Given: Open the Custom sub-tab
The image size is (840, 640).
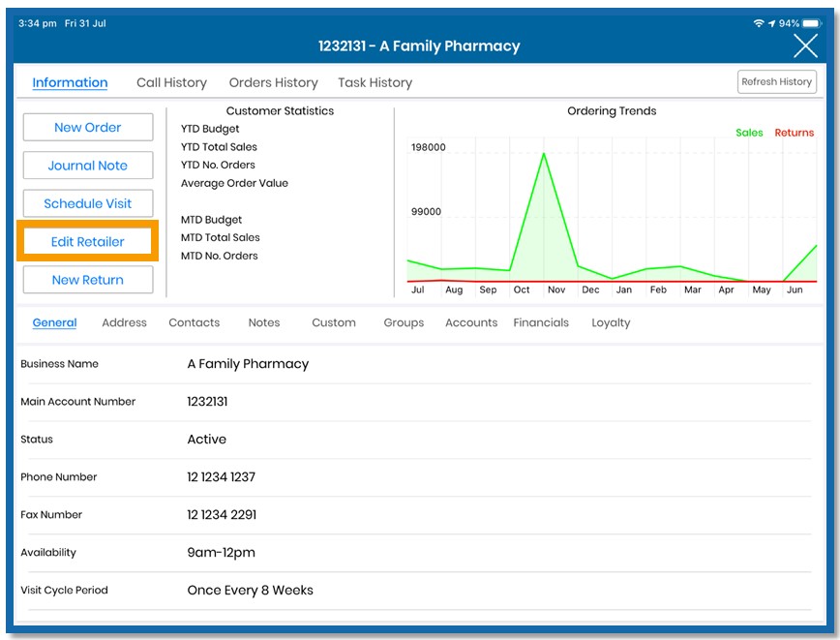Looking at the screenshot, I should coord(334,322).
